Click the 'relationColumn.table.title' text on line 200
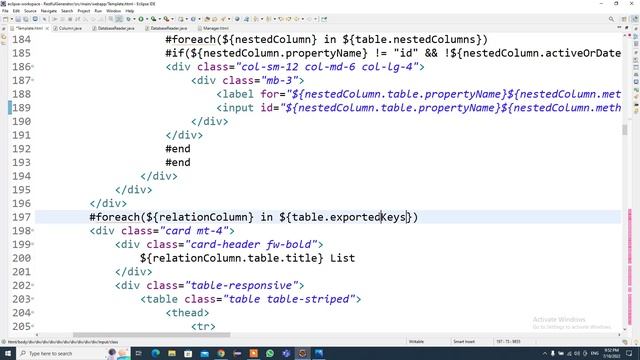 click(235, 258)
